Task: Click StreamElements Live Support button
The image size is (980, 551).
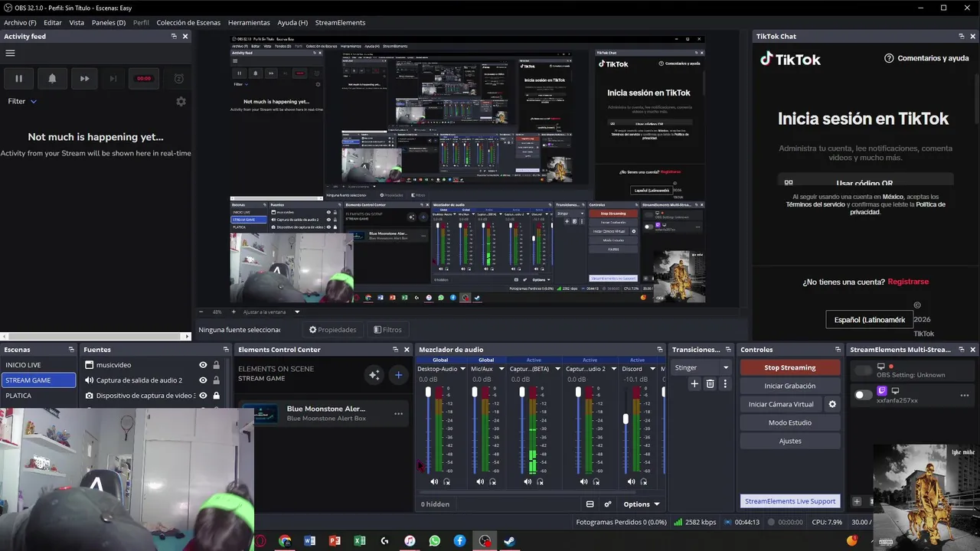Action: coord(790,501)
